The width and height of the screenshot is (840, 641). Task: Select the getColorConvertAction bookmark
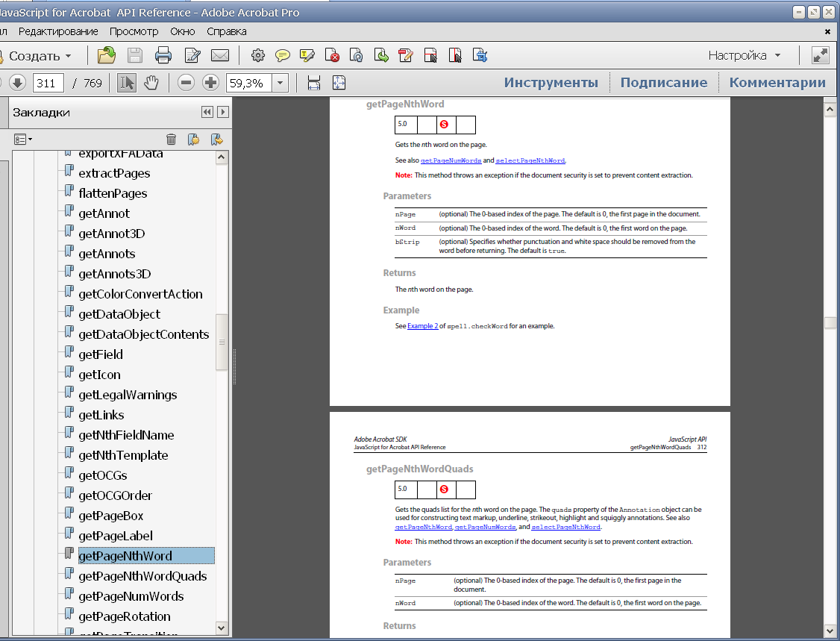(140, 294)
